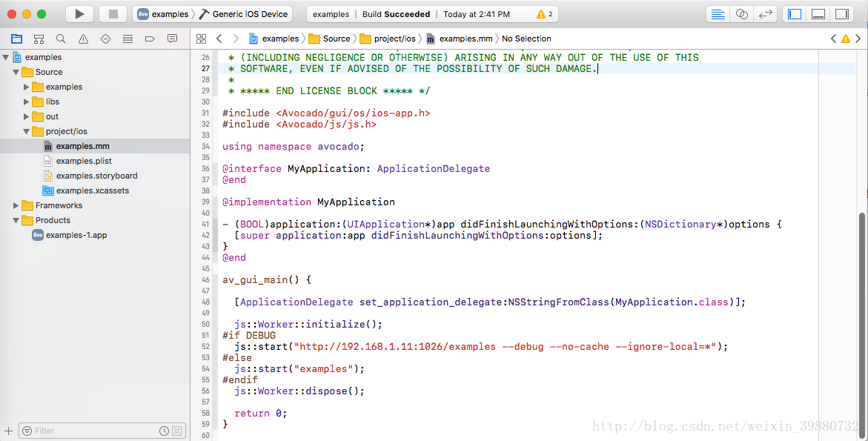Hide the navigator panel
Viewport: 868px width, 441px height.
795,13
